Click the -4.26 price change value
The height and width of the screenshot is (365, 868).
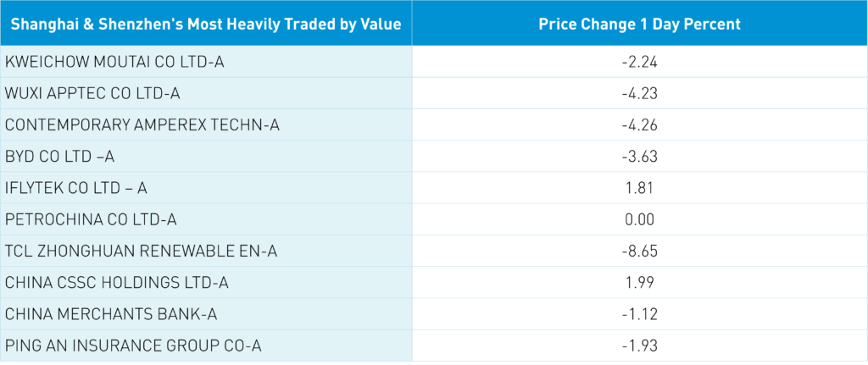pos(640,124)
